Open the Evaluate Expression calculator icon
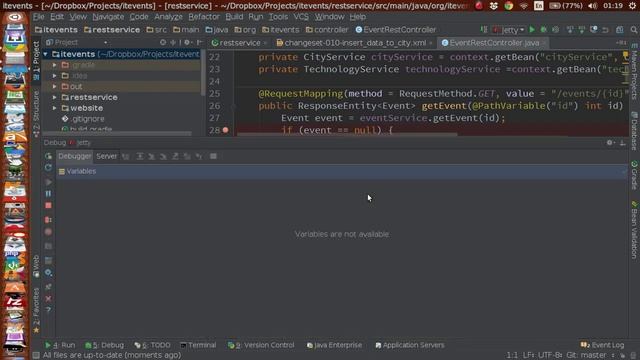 pyautogui.click(x=213, y=156)
